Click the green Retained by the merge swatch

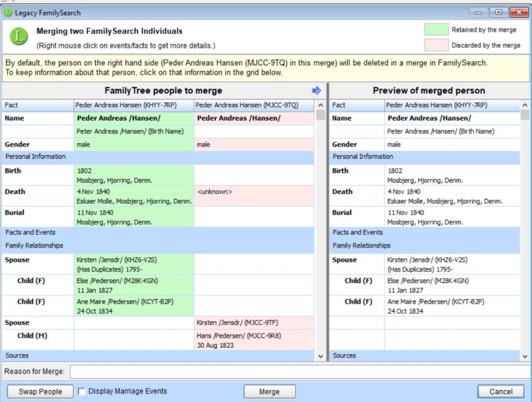pos(436,30)
